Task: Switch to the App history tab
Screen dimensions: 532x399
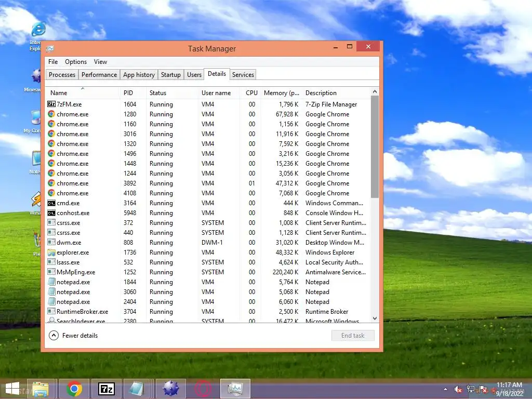Action: [139, 75]
